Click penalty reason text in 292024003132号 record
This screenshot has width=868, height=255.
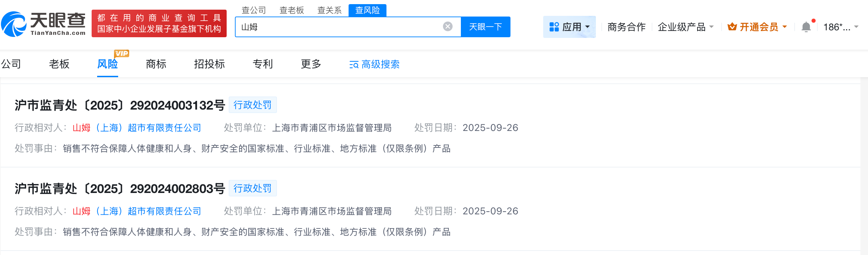pos(257,149)
